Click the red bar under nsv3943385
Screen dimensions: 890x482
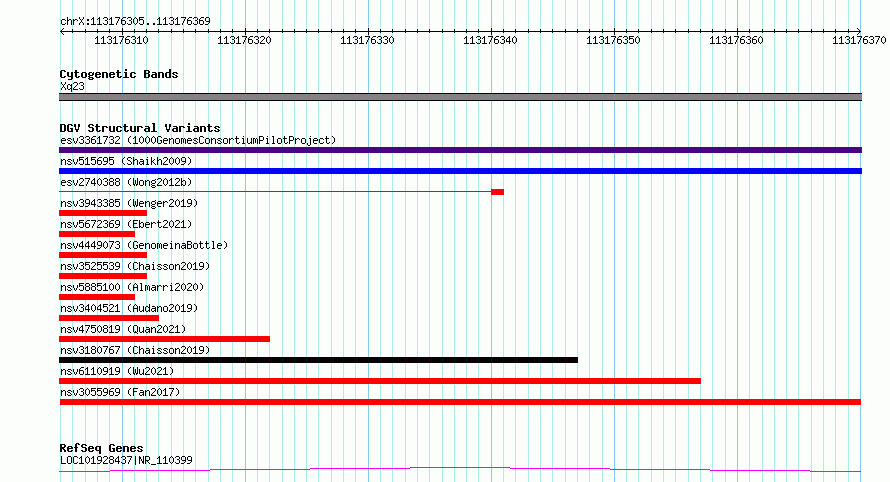[103, 213]
